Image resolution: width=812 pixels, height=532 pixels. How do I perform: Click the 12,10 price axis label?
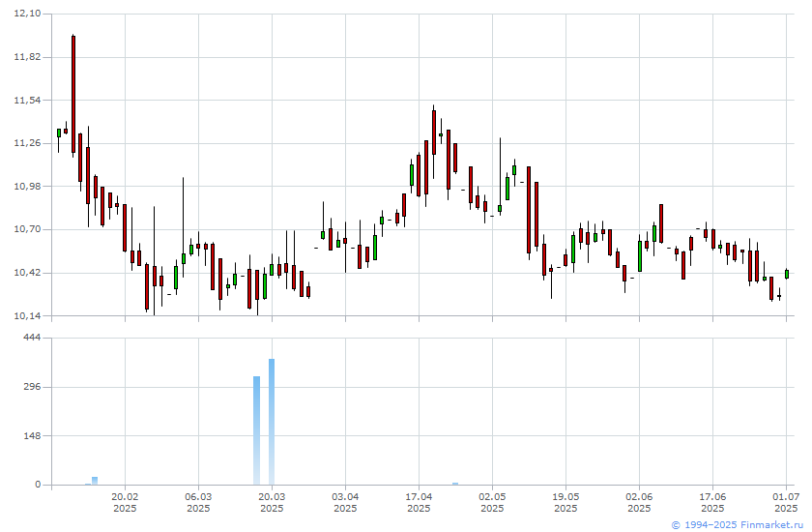point(27,14)
